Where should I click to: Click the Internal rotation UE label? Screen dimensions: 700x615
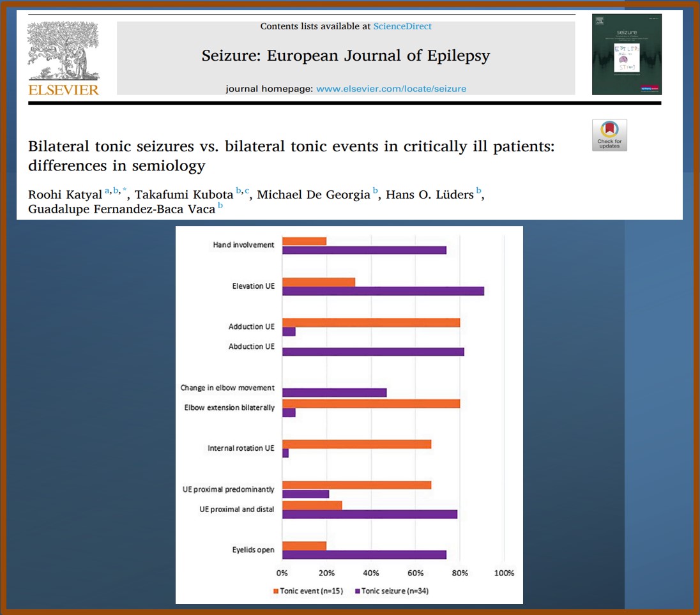241,448
